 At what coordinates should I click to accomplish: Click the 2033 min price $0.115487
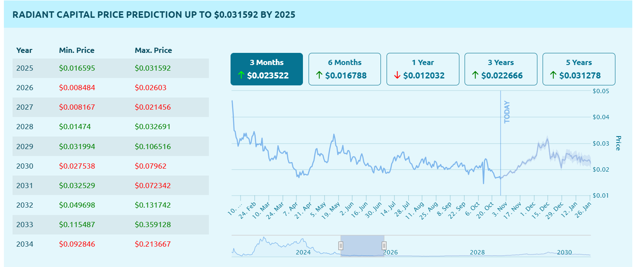[x=77, y=225]
